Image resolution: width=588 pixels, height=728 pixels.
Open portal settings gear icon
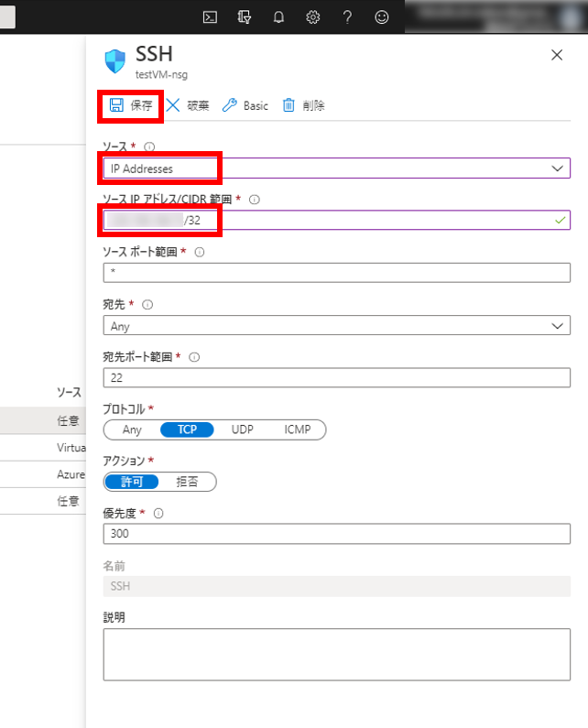tap(312, 16)
